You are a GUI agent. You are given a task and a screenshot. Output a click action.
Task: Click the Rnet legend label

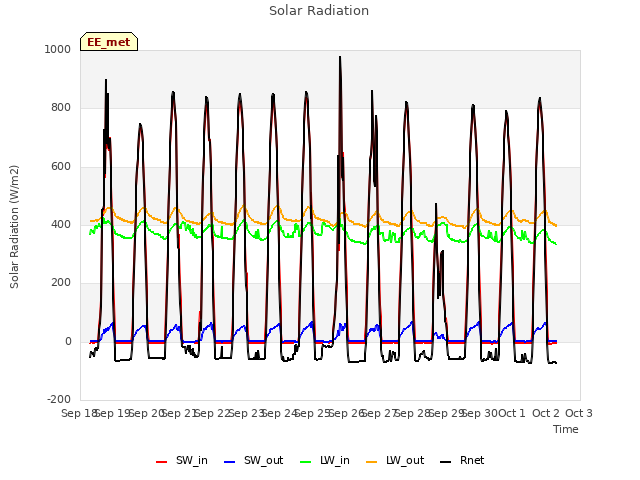(472, 460)
